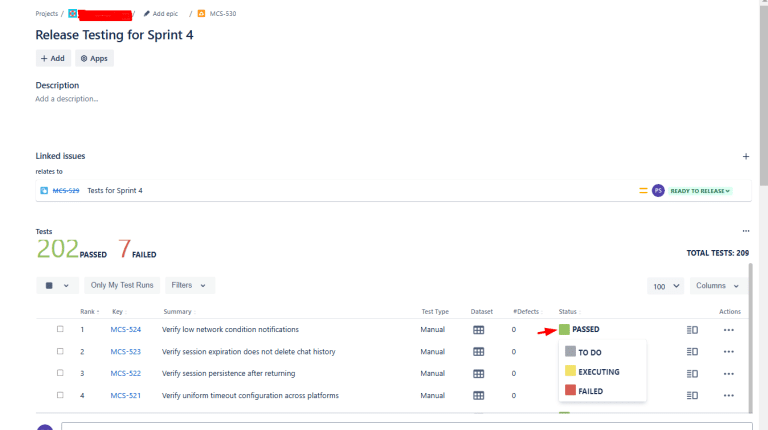This screenshot has width=768, height=430.
Task: Click 'Verify low network condition notifications' summary
Action: click(x=230, y=330)
